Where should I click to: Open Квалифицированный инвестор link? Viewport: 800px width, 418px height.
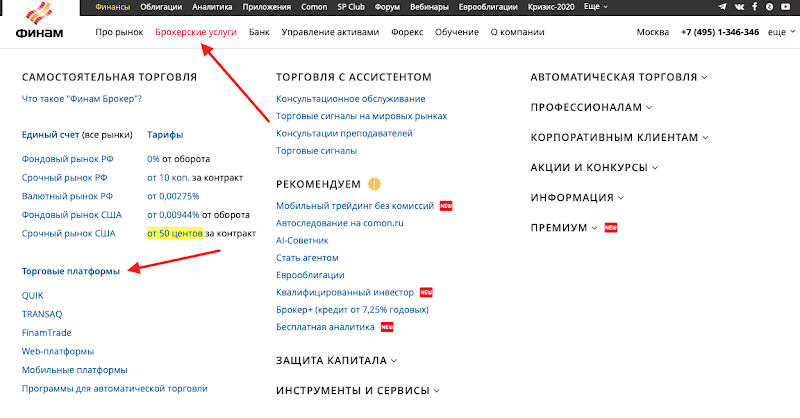[x=344, y=292]
